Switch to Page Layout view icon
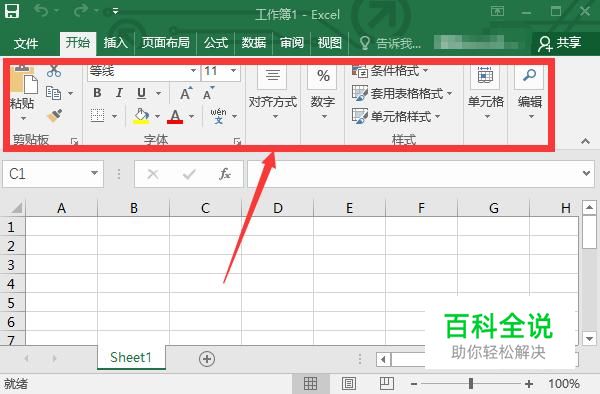600x394 pixels. (349, 384)
